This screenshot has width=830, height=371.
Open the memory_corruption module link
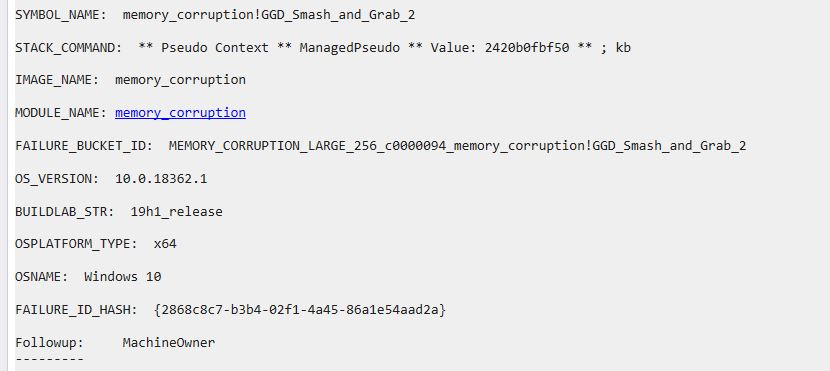[180, 113]
